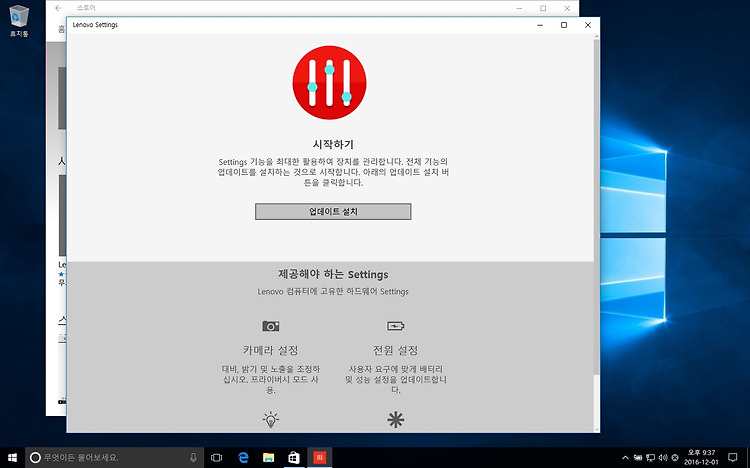The height and width of the screenshot is (468, 750).
Task: Click the light bulb icon
Action: point(271,419)
